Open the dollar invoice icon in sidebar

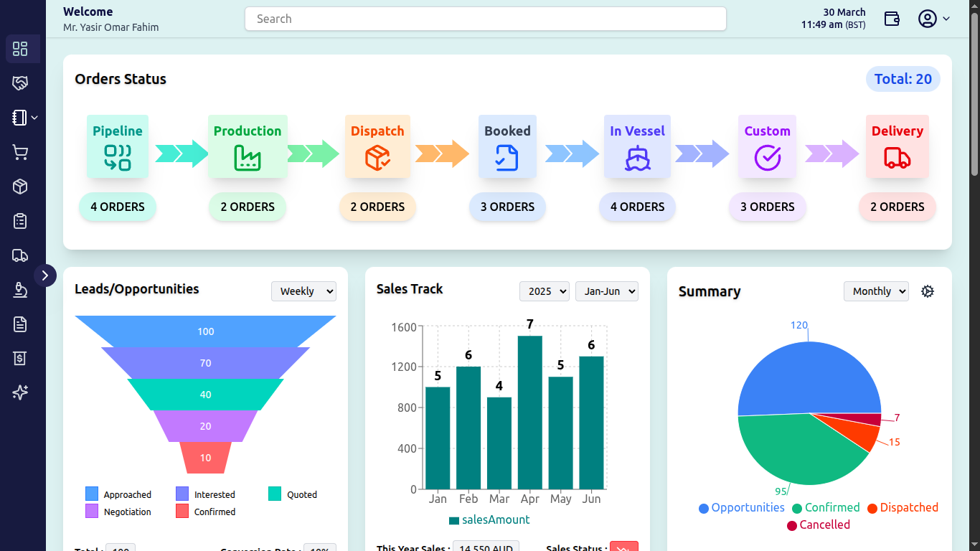click(20, 358)
